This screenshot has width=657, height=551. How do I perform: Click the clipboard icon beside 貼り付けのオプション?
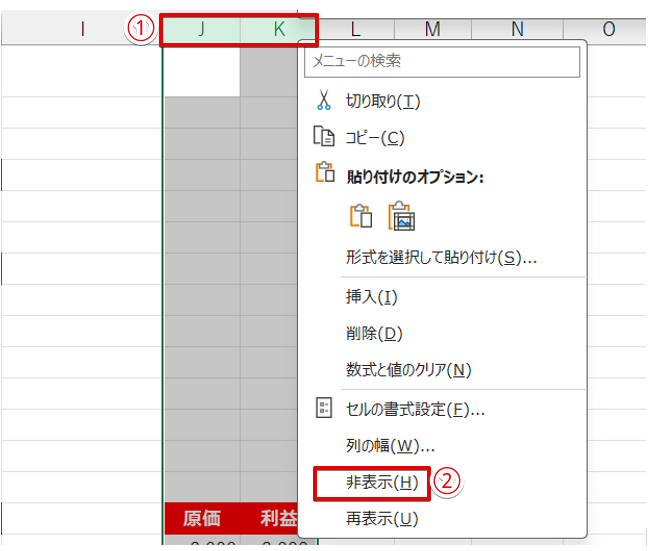[325, 173]
